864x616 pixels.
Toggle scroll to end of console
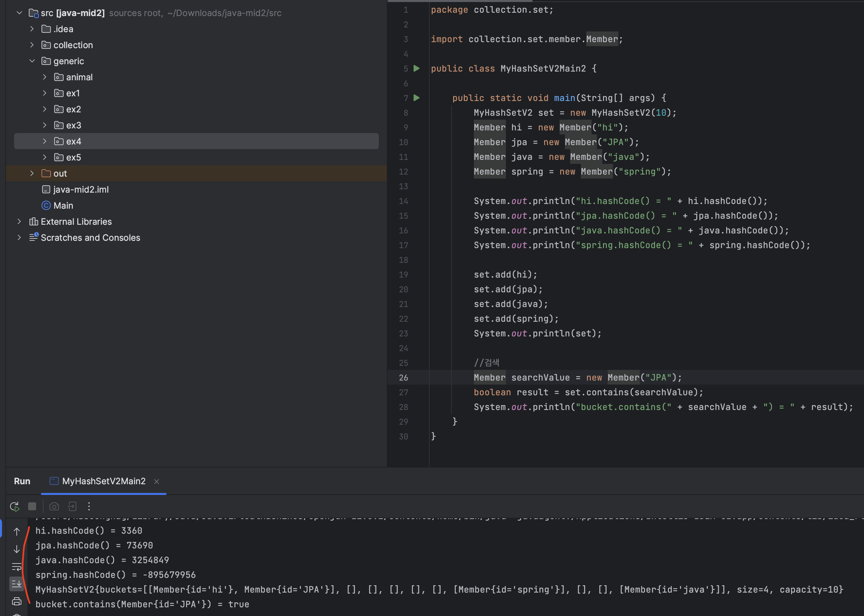(17, 584)
